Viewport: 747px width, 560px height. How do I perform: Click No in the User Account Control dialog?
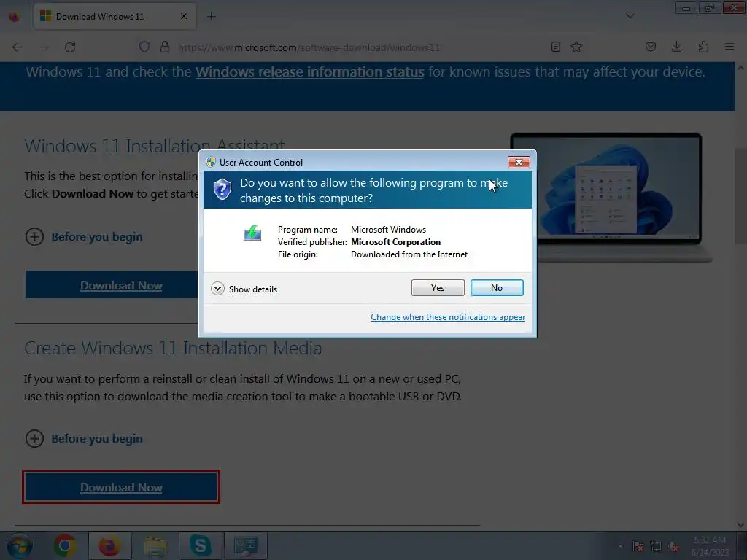pos(497,287)
